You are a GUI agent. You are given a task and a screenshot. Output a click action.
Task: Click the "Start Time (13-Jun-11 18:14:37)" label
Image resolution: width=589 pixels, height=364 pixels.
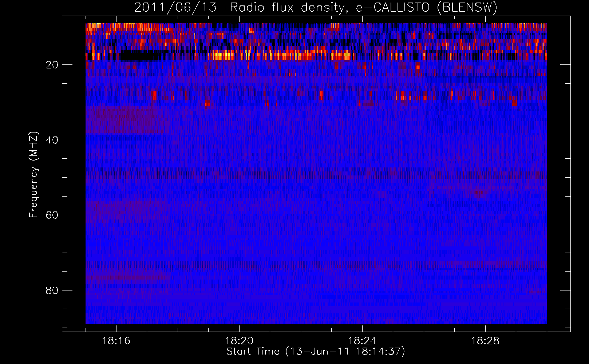(x=316, y=352)
